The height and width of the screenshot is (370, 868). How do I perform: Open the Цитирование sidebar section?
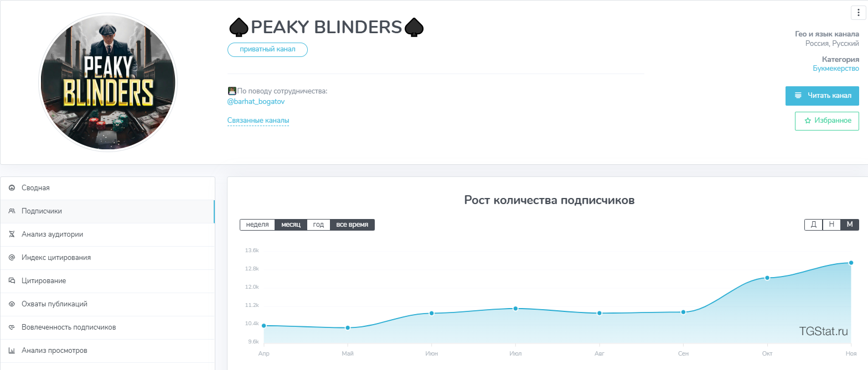pyautogui.click(x=44, y=281)
